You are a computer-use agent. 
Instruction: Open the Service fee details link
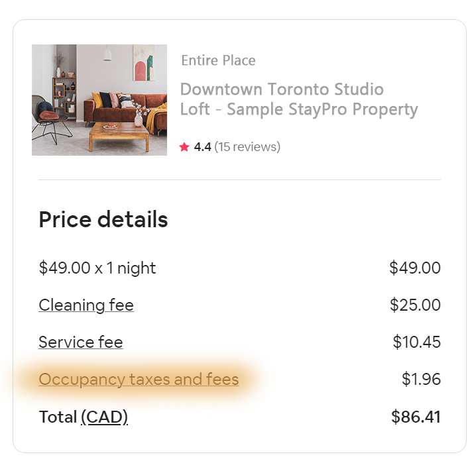[x=81, y=342]
